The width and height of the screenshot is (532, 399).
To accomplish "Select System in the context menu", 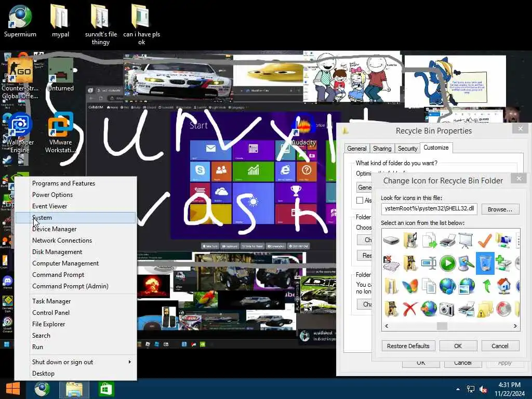I will point(75,218).
